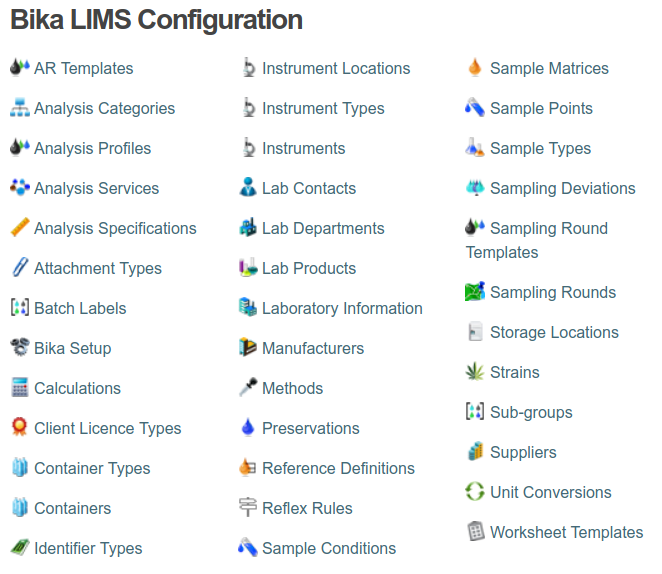Click the rosette icon for Client Licence Types
This screenshot has height=574, width=662.
click(x=19, y=428)
